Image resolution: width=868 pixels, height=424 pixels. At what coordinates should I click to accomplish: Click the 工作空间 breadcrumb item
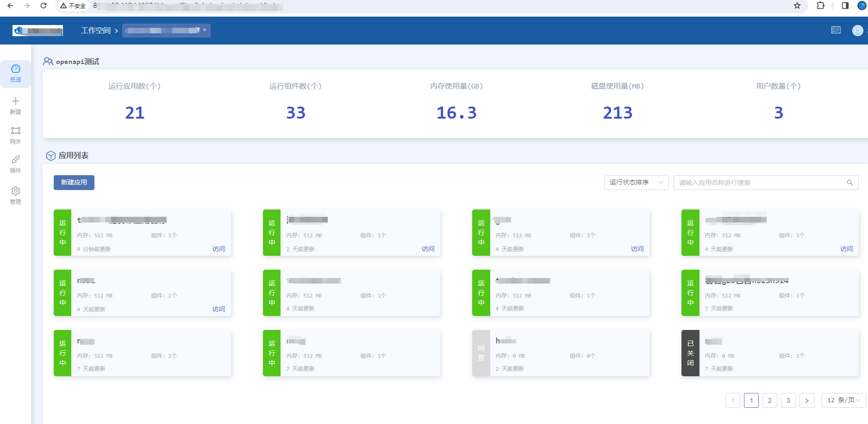pyautogui.click(x=96, y=31)
